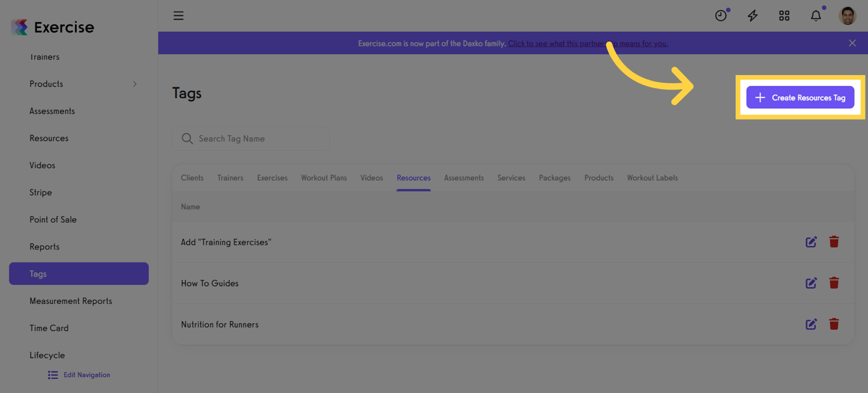
Task: Switch to the Assessments tab
Action: [x=464, y=178]
